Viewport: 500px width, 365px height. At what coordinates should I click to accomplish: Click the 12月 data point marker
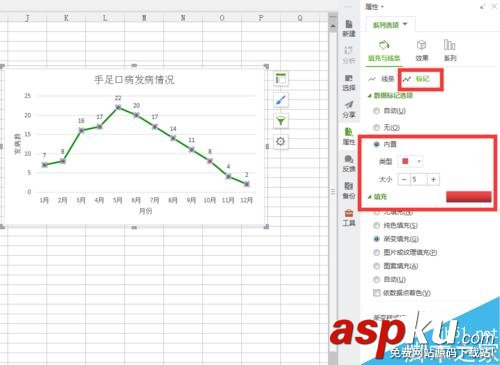coord(247,184)
